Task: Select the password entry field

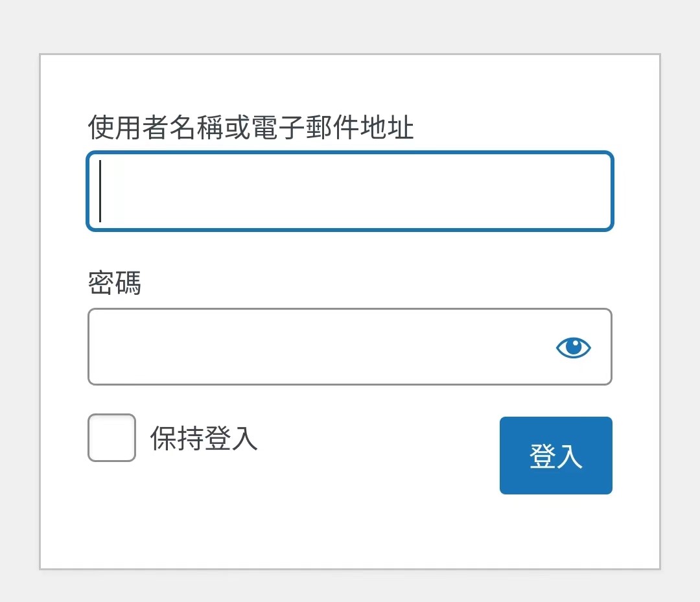Action: (x=318, y=347)
